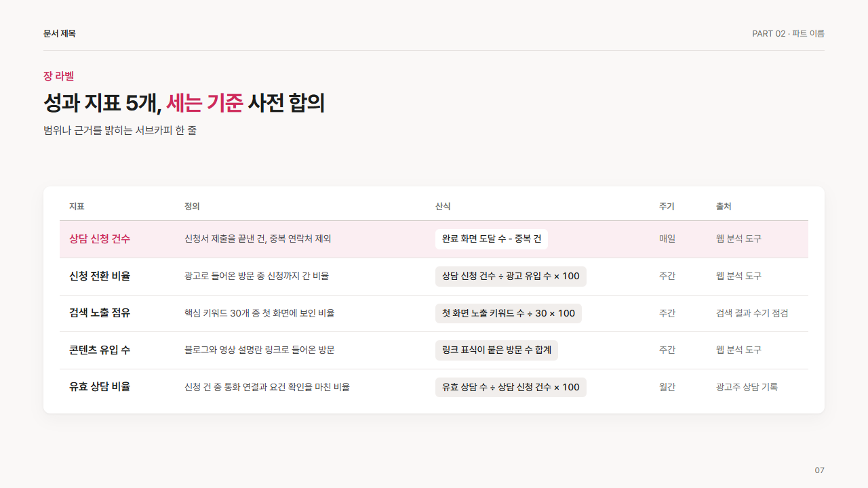The width and height of the screenshot is (868, 488).
Task: Click "웹 분석 도구" in the 상담 신청 건수 row
Action: point(738,239)
